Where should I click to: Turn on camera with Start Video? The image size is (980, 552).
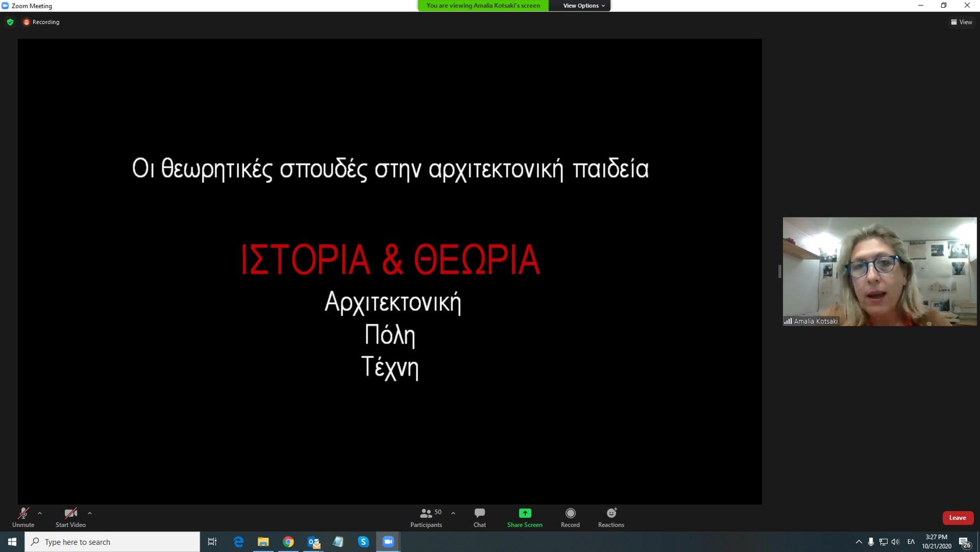(70, 517)
